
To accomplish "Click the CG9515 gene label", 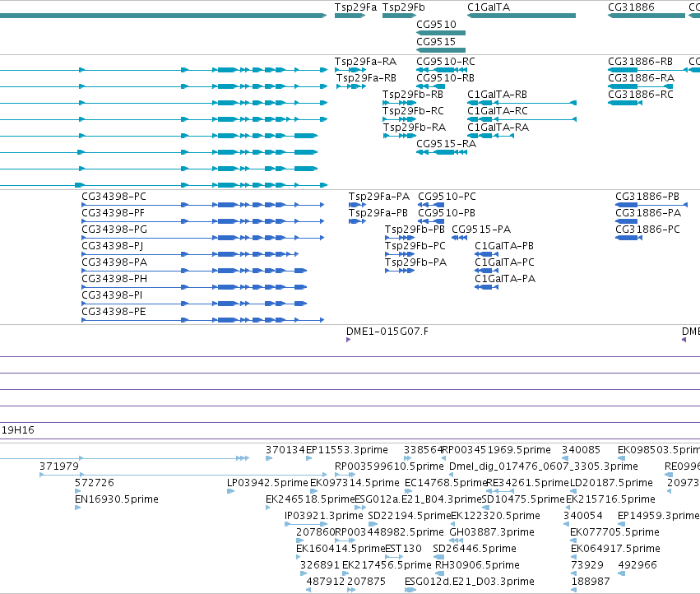I will coord(436,41).
